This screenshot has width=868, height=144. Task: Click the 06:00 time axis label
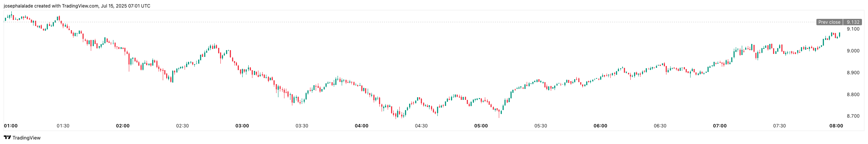[601, 126]
